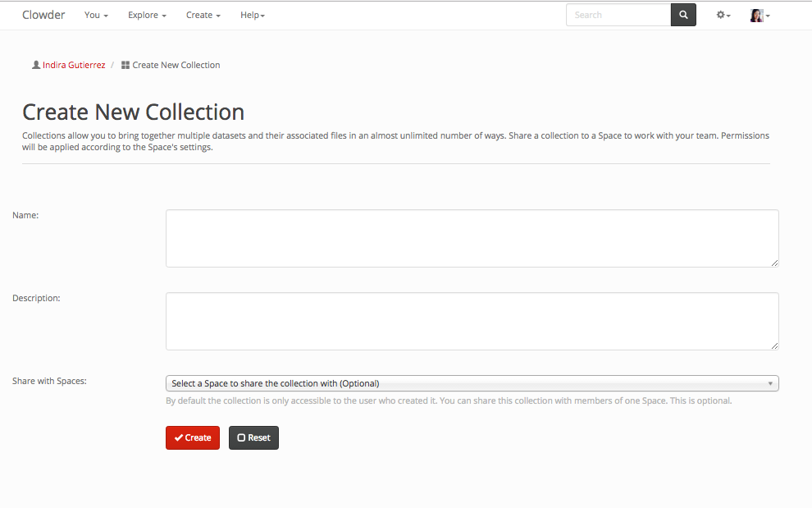Focus the Search input field
This screenshot has width=812, height=508.
618,15
